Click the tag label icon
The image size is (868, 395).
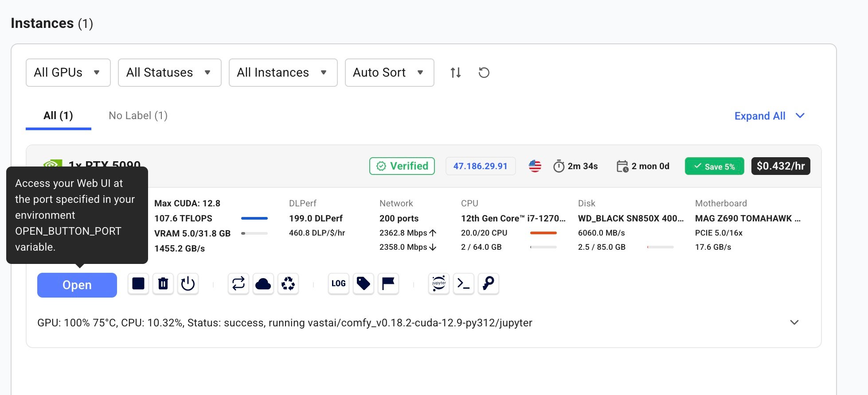[364, 284]
